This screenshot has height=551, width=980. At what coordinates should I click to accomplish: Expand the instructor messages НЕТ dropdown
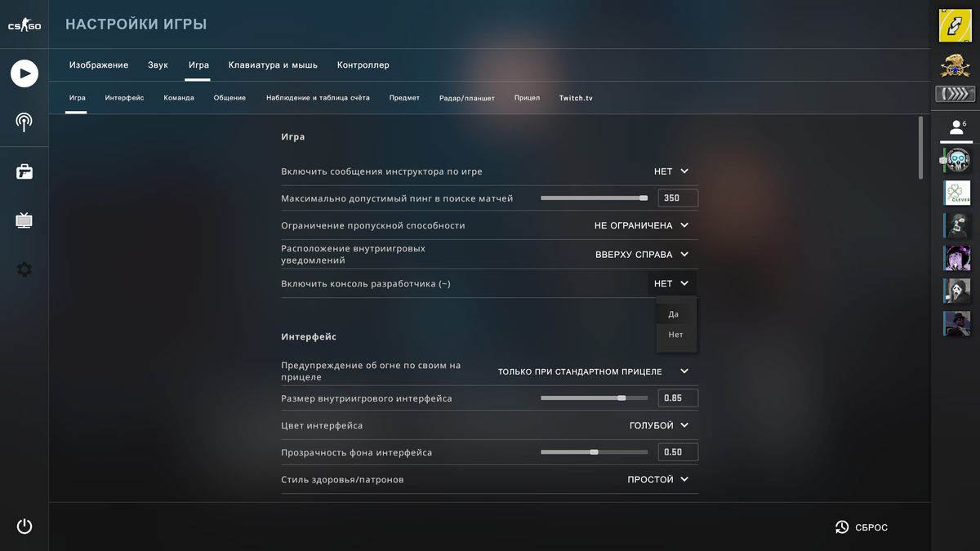click(671, 171)
